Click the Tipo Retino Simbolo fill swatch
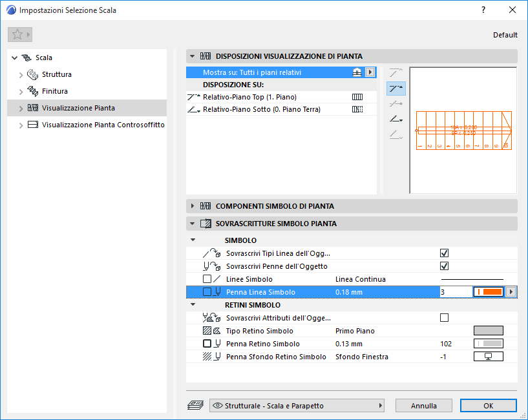This screenshot has width=528, height=420. (x=489, y=331)
